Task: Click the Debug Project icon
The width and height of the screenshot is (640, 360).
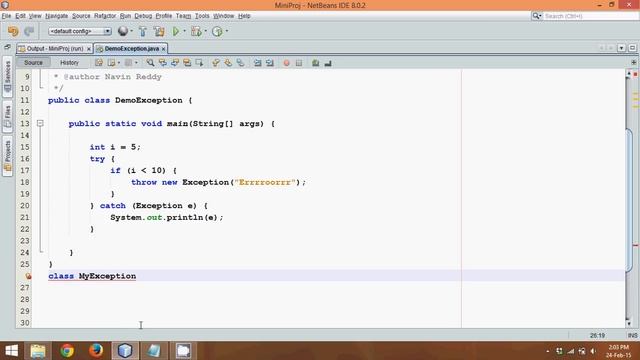Action: (196, 31)
